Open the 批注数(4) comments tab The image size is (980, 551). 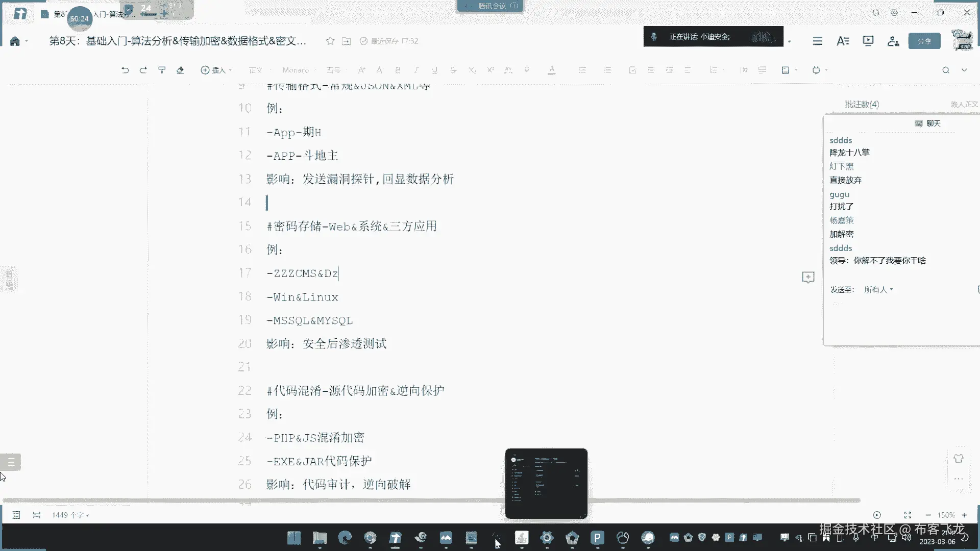(862, 104)
